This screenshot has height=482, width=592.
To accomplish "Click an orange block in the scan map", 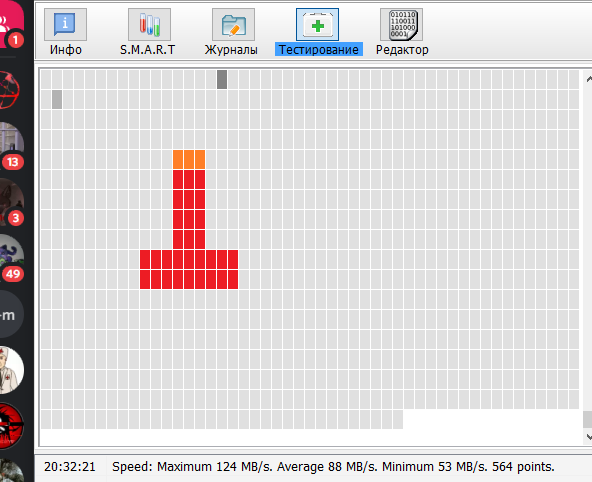I will 189,159.
